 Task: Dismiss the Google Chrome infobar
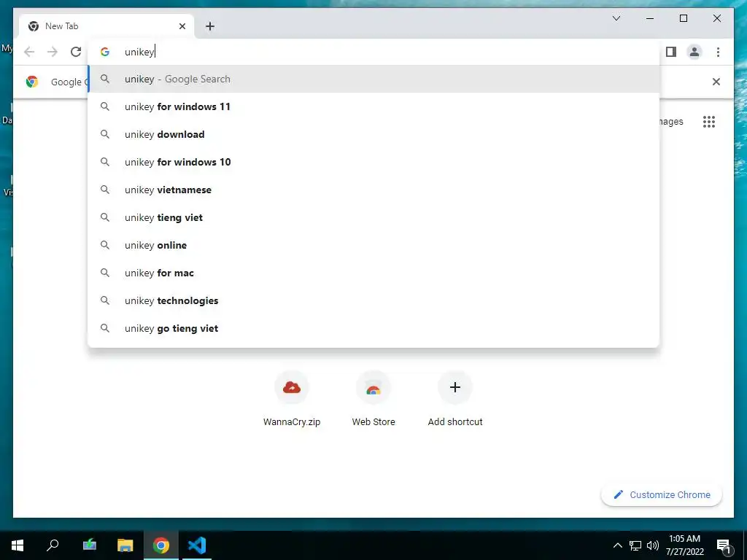(x=716, y=82)
